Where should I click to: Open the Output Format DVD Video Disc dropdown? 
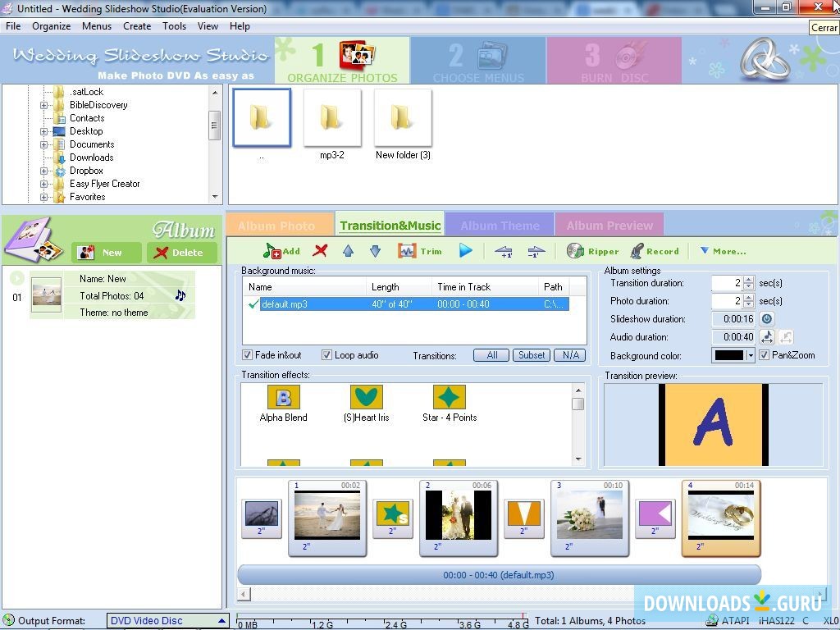pos(167,620)
